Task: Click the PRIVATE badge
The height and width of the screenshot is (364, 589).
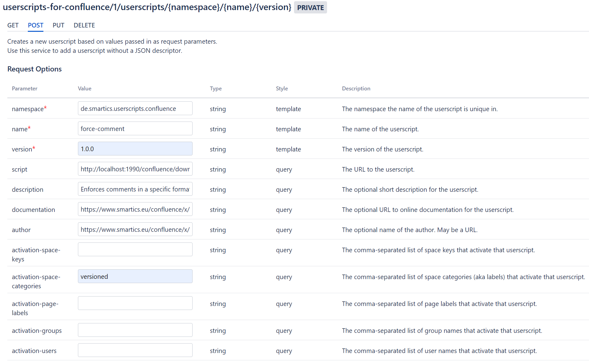Action: [310, 7]
